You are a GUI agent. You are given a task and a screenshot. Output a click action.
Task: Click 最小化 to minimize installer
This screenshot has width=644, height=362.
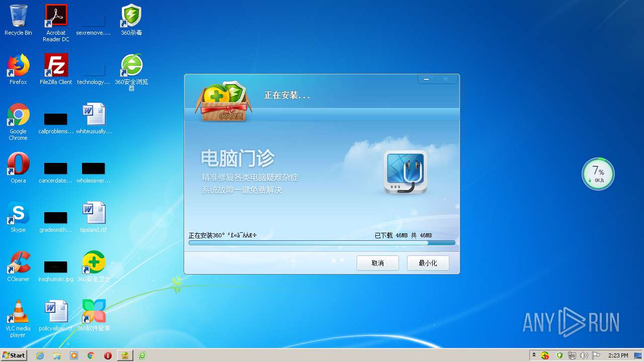coord(428,263)
